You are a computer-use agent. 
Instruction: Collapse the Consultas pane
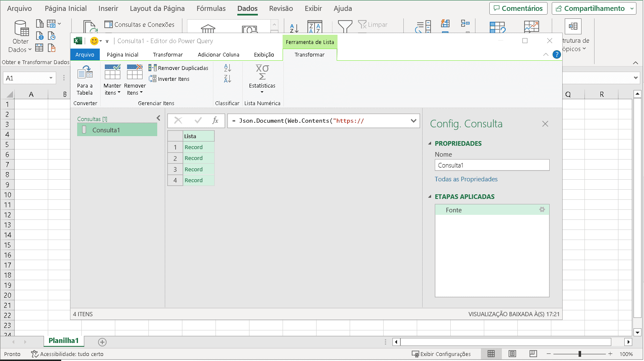(158, 118)
